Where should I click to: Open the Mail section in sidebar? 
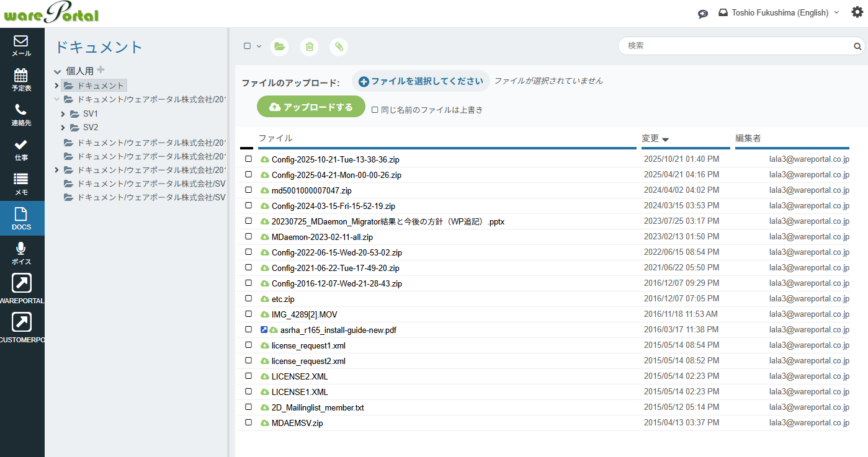[x=21, y=45]
